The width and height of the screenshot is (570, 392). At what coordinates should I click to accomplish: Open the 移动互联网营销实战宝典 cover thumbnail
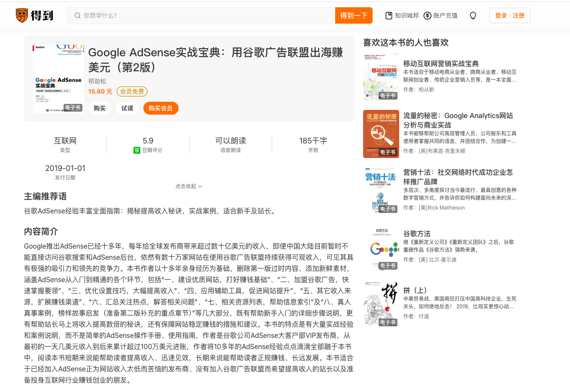pyautogui.click(x=381, y=77)
